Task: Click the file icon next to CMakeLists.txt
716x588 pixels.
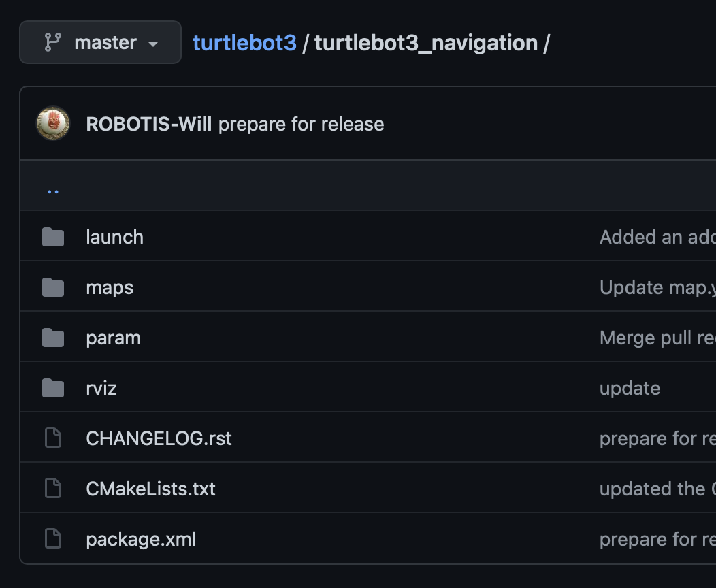Action: tap(53, 488)
